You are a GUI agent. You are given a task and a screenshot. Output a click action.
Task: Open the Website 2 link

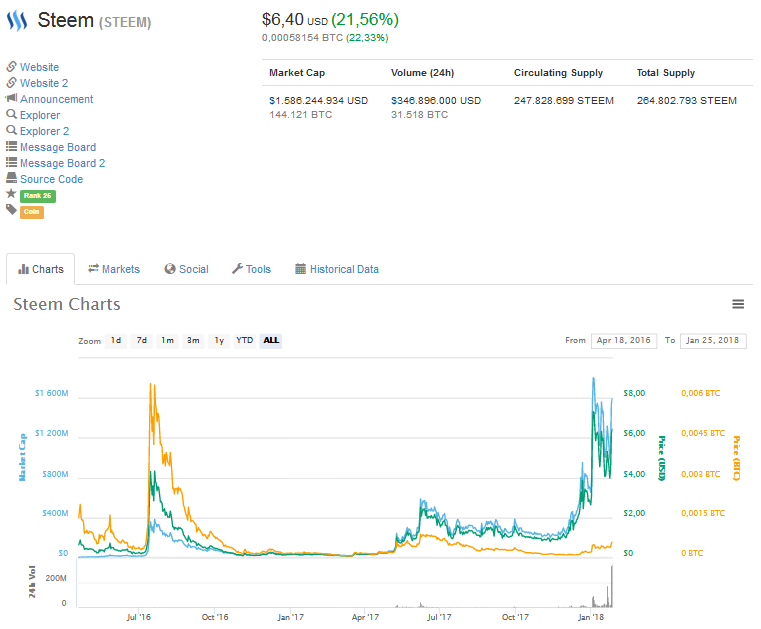pyautogui.click(x=44, y=83)
